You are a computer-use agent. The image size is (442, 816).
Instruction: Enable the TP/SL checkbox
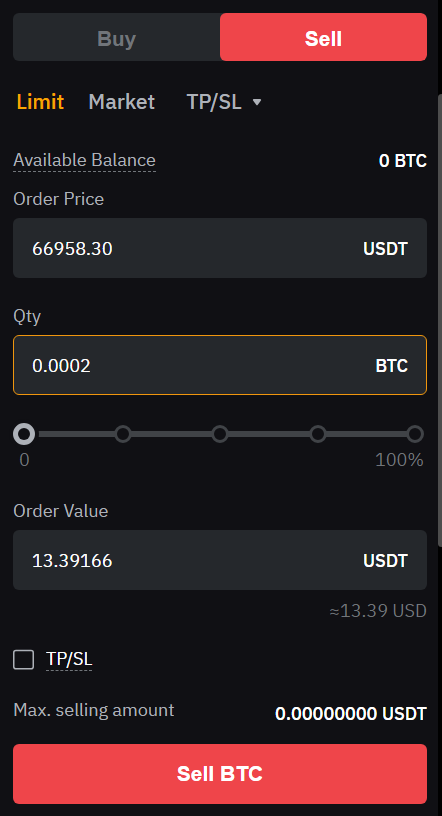pyautogui.click(x=23, y=659)
